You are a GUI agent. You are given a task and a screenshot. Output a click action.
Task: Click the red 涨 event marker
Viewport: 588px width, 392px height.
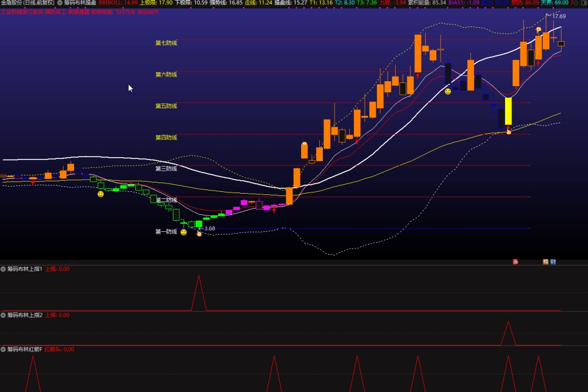[x=515, y=262]
